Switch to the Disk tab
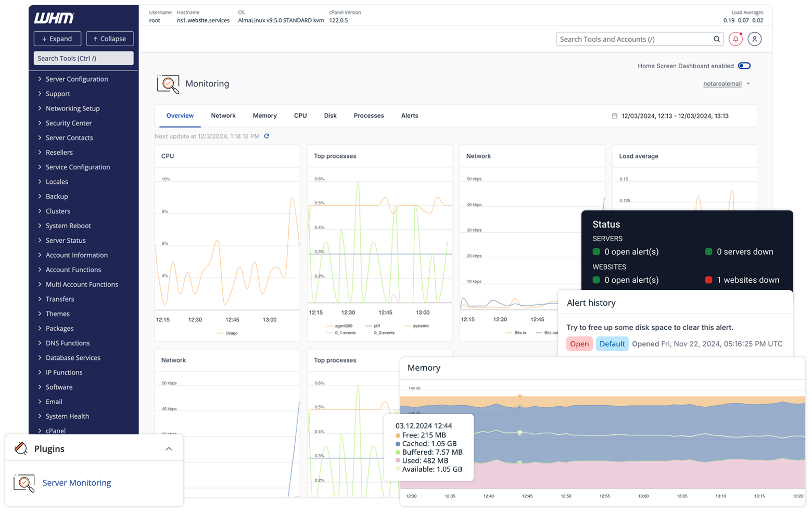Viewport: 812px width, 513px height. pyautogui.click(x=331, y=116)
